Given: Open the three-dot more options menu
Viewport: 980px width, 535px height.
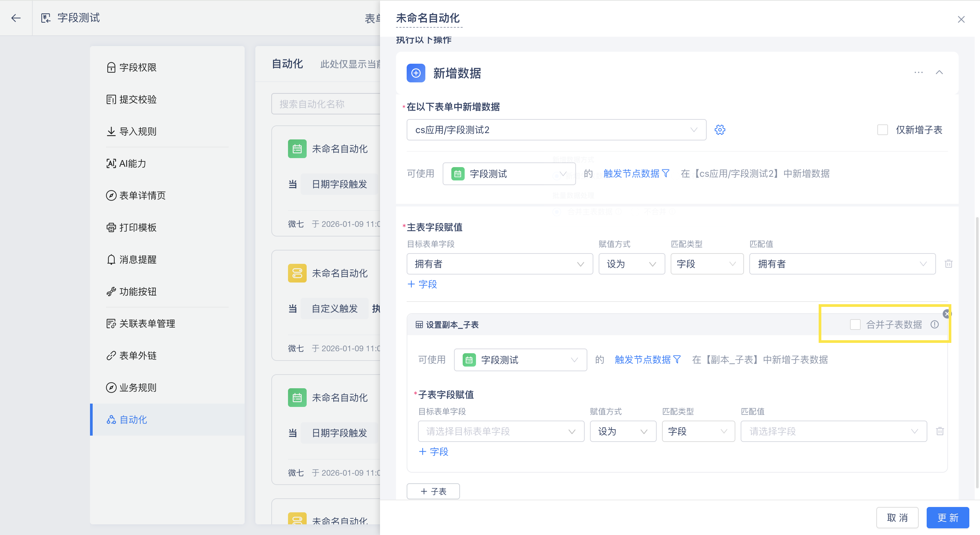Looking at the screenshot, I should coord(918,72).
